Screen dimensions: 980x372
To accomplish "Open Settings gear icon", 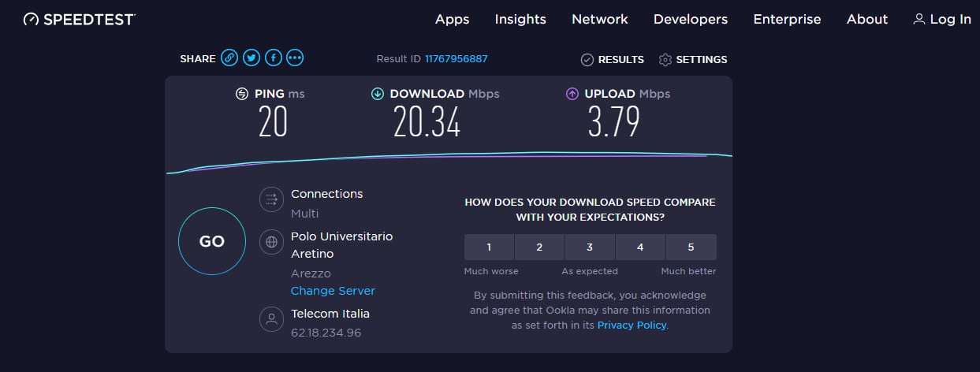I will point(665,60).
